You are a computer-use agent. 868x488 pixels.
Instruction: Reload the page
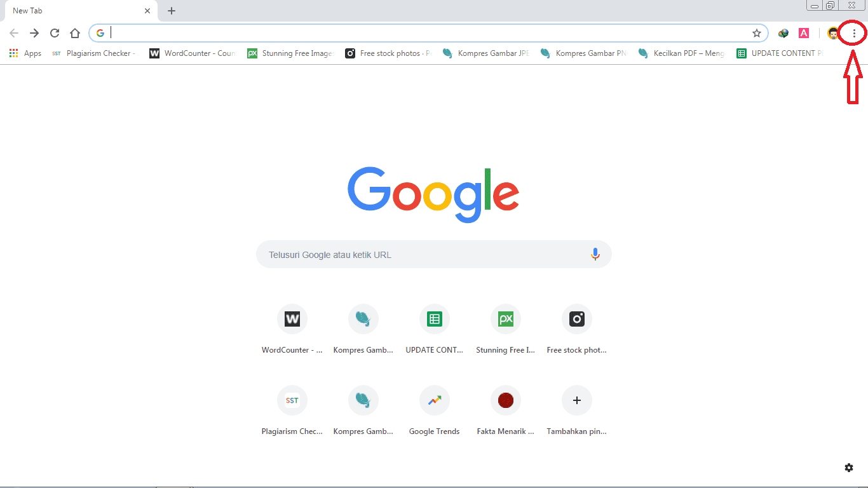click(x=55, y=33)
